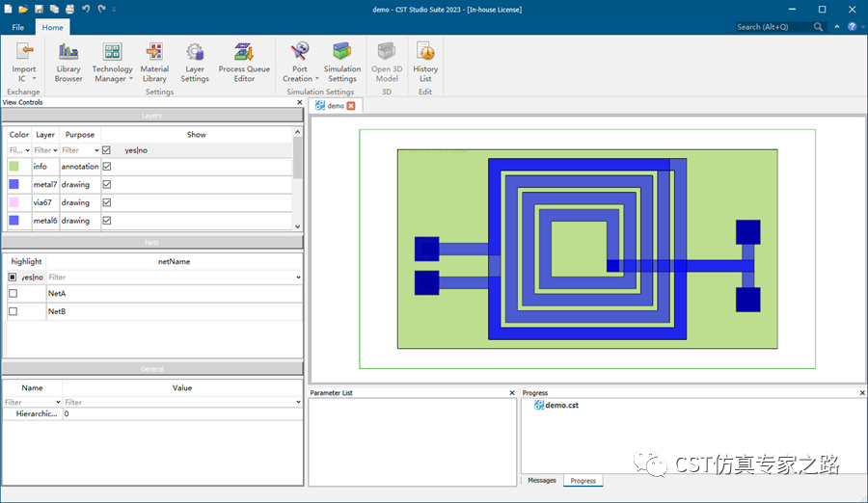The width and height of the screenshot is (868, 503).
Task: Open the Purpose filter dropdown
Action: (96, 150)
